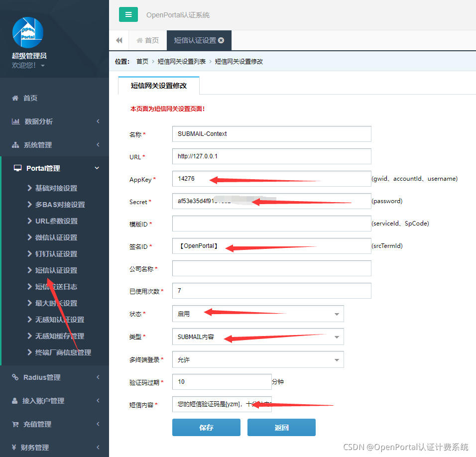Image resolution: width=476 pixels, height=457 pixels.
Task: Open 多BAS对接设置 in the sidebar
Action: tap(60, 205)
